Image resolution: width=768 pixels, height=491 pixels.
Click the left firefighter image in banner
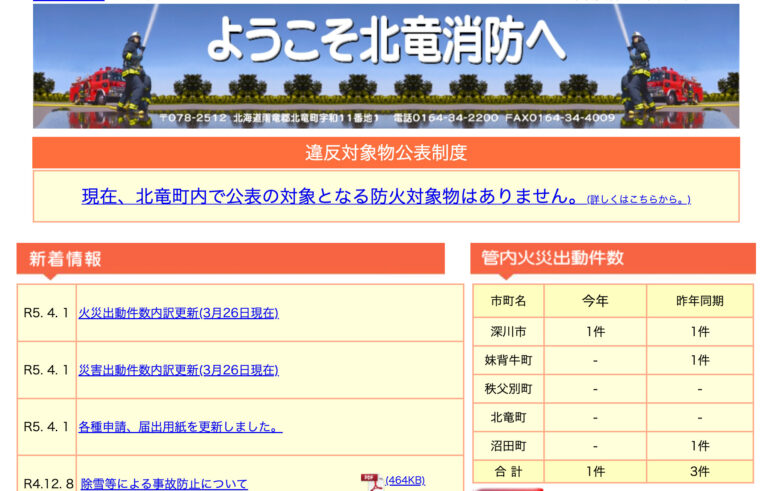point(132,68)
